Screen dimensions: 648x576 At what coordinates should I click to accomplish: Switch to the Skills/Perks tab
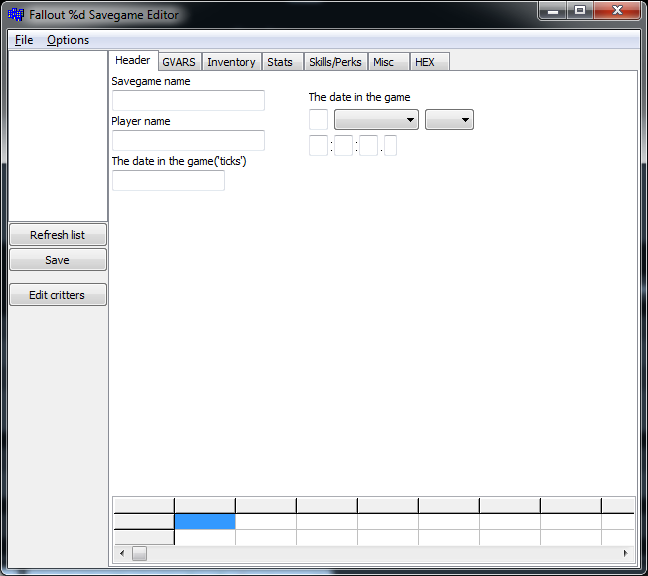coord(336,62)
